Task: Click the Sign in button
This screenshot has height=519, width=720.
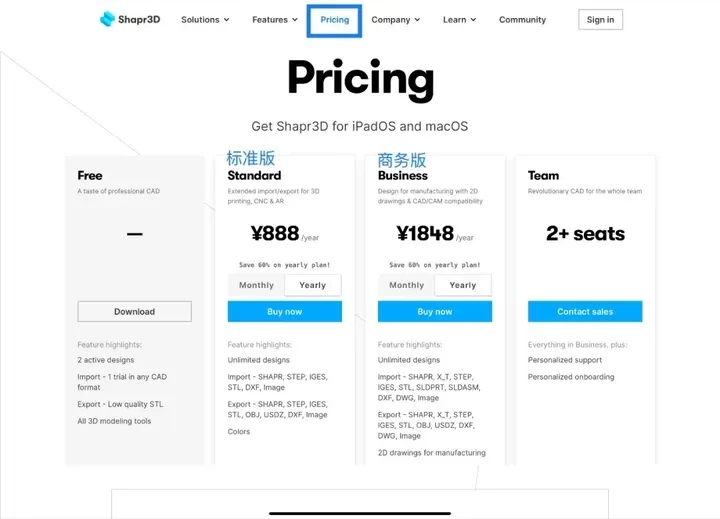Action: tap(600, 20)
